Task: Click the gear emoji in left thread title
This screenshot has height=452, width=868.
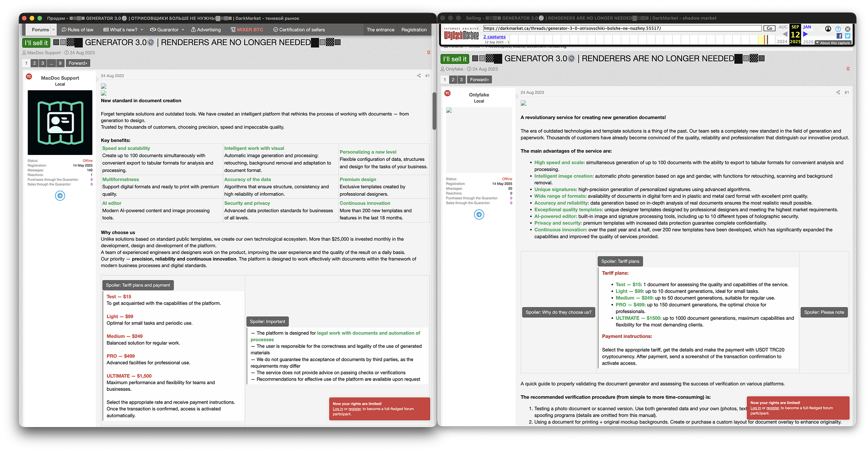Action: [151, 42]
